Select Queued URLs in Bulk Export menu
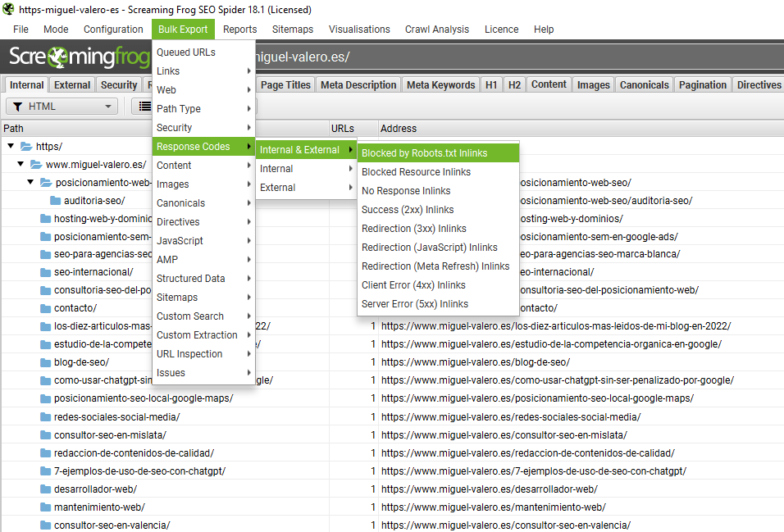This screenshot has width=784, height=532. click(x=203, y=52)
